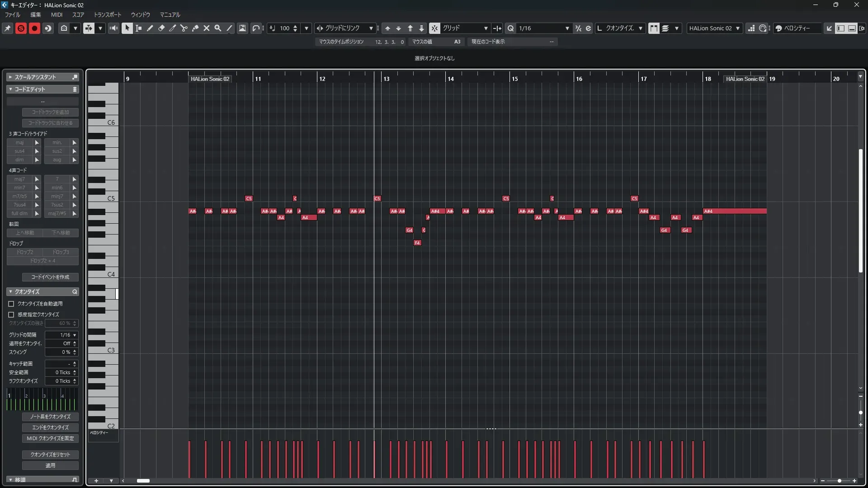The height and width of the screenshot is (488, 868).
Task: Select the Zoom magnifier tool
Action: click(218, 28)
